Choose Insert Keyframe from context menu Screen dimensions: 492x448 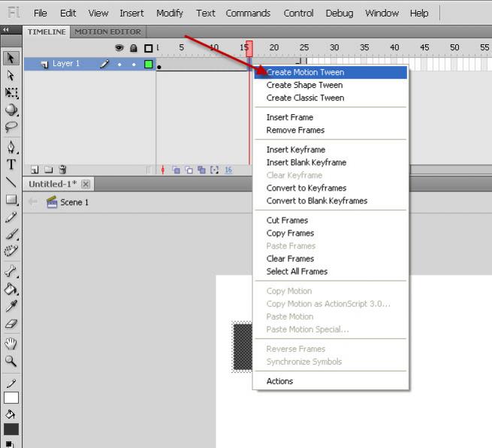pos(331,149)
